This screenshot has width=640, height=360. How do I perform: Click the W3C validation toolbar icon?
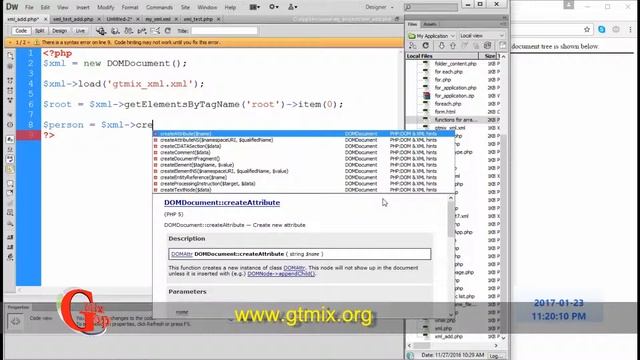click(x=129, y=31)
